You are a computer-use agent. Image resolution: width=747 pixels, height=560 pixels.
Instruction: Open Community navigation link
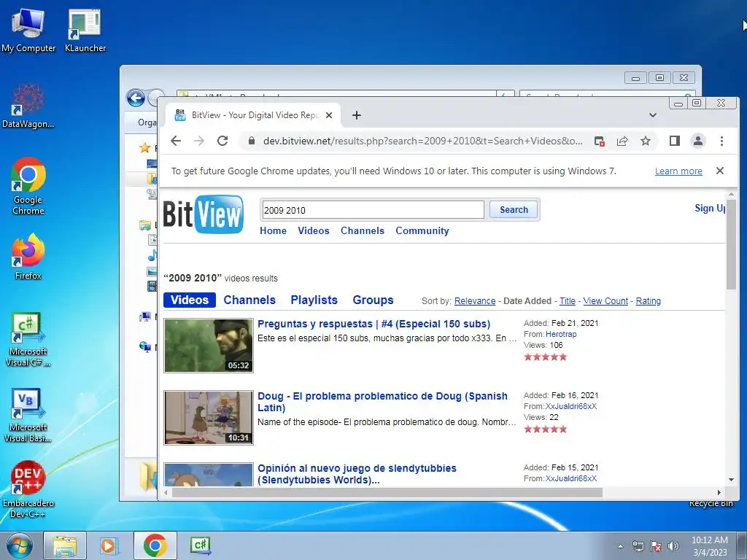(422, 231)
